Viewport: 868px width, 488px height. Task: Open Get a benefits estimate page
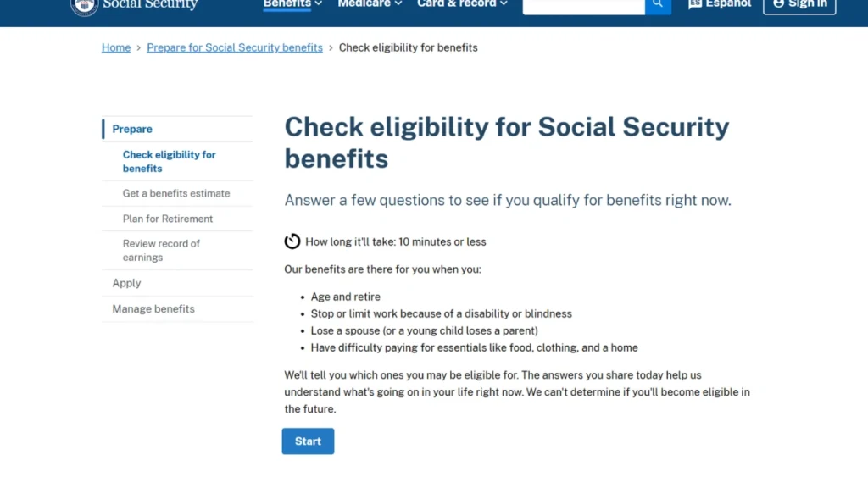tap(176, 193)
